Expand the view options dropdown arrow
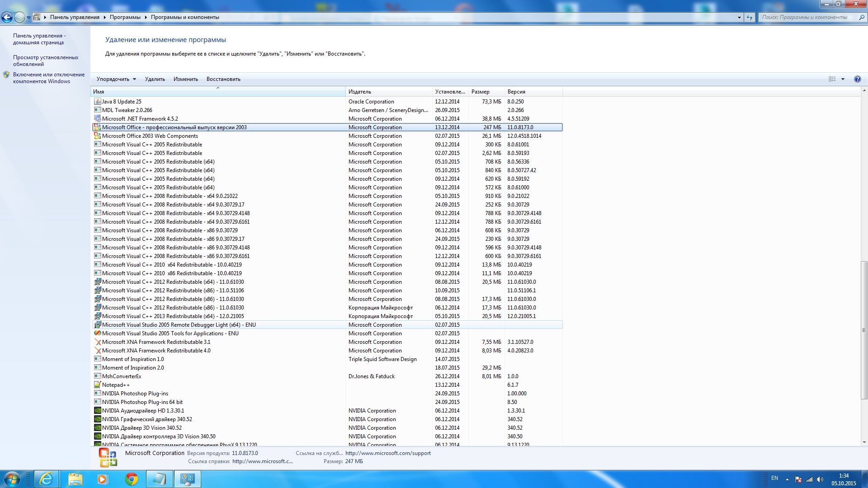 [x=843, y=79]
